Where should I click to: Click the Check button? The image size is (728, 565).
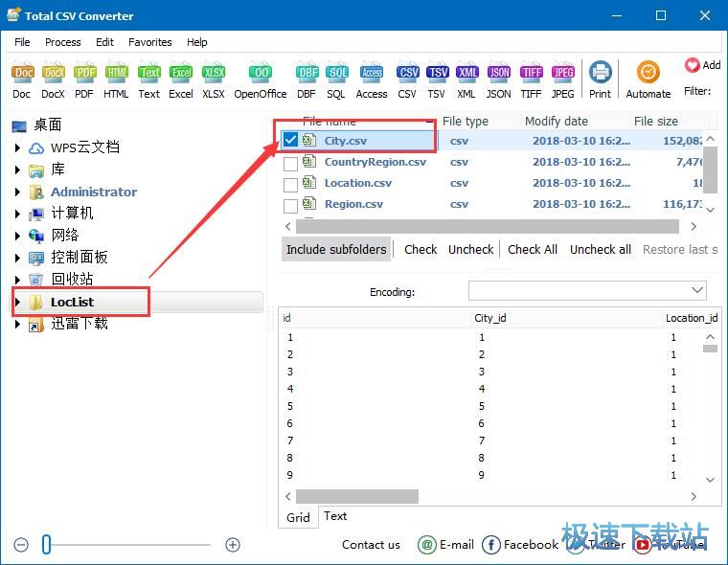point(421,249)
